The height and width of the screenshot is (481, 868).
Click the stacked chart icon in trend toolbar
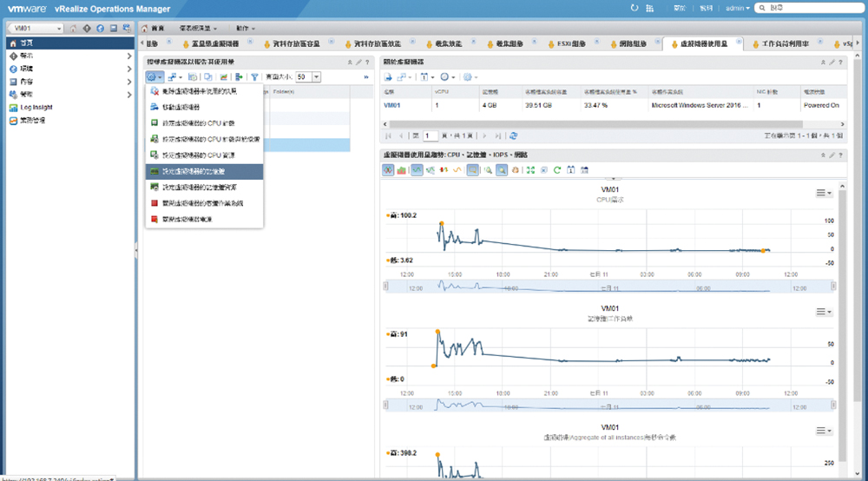point(402,170)
